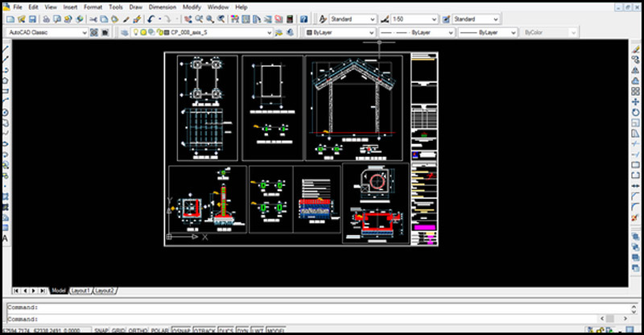Undo with the blue arrow icon

coord(151,19)
